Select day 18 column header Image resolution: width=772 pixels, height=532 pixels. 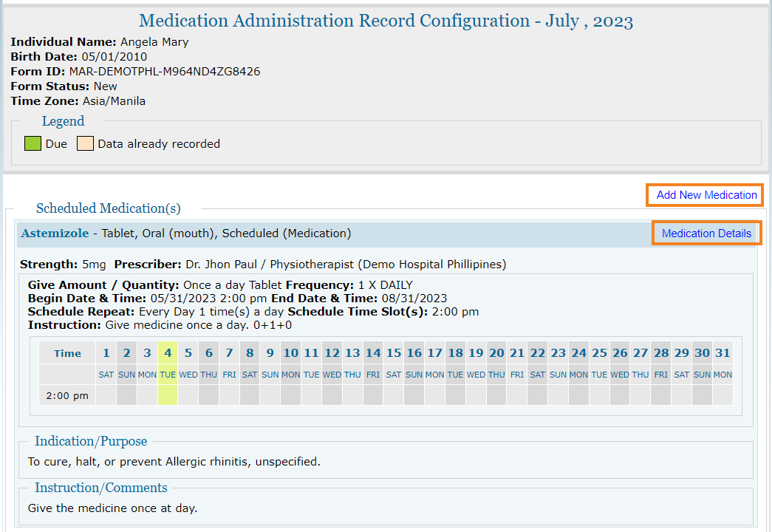(455, 352)
